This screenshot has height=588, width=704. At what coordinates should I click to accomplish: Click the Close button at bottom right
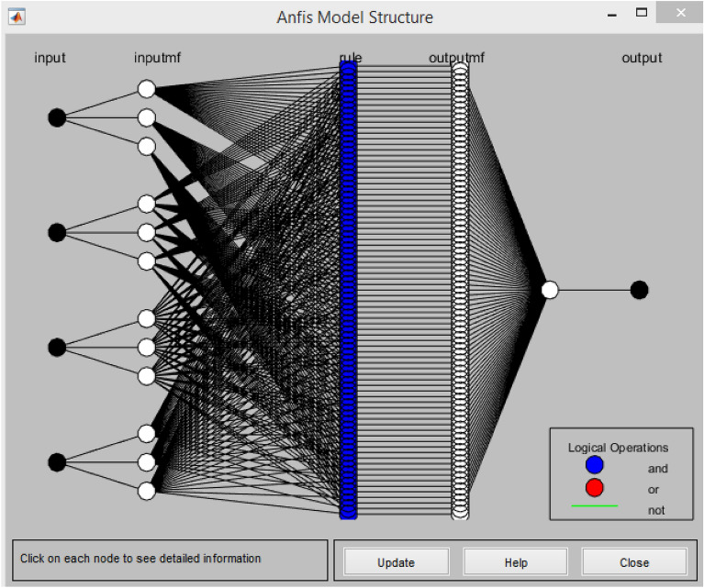(x=634, y=562)
